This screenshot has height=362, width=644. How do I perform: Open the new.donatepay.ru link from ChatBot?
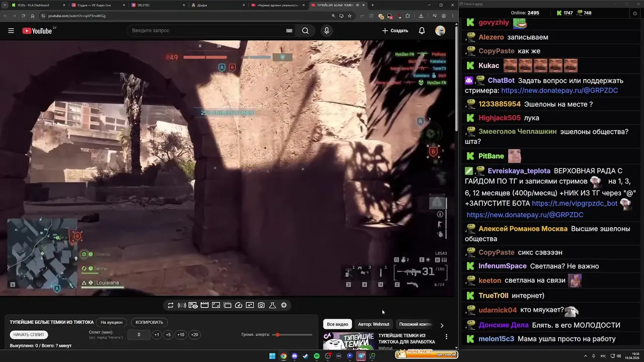tap(559, 90)
